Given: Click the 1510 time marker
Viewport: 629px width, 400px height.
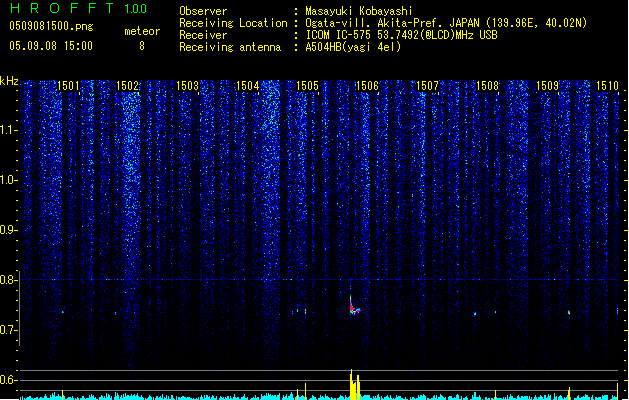Looking at the screenshot, I should [607, 86].
